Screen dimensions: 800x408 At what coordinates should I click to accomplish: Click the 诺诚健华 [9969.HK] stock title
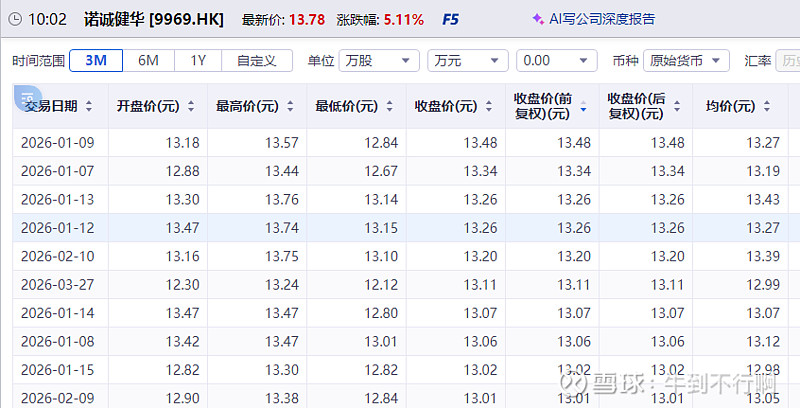coord(154,19)
